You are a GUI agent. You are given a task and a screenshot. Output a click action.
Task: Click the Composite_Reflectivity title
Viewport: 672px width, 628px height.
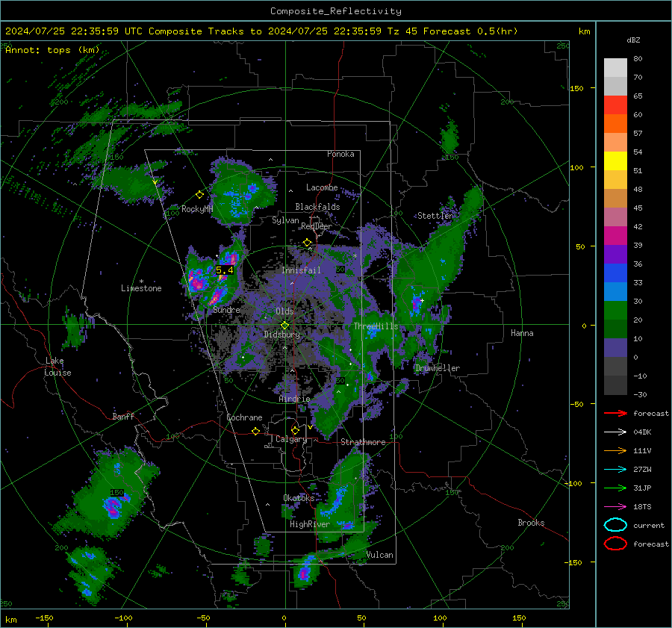(336, 11)
